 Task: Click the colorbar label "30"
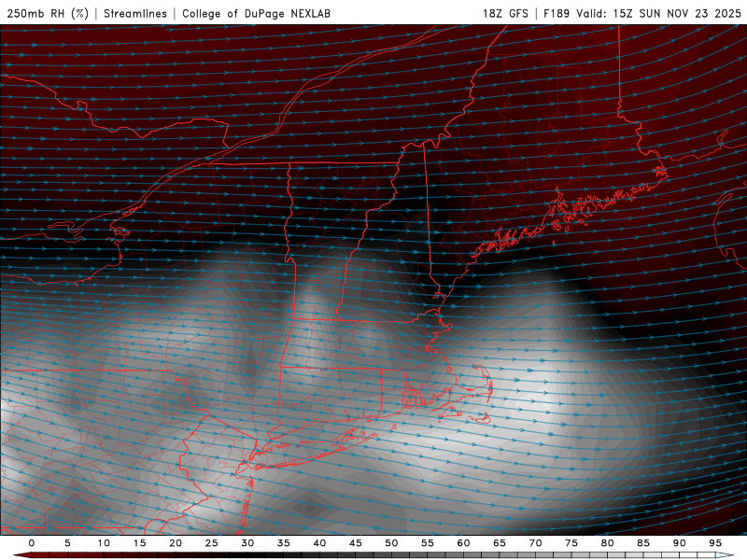tap(247, 543)
